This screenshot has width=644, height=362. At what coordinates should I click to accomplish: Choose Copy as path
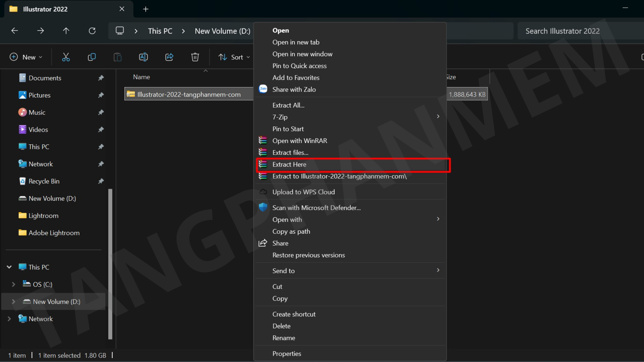click(350, 231)
